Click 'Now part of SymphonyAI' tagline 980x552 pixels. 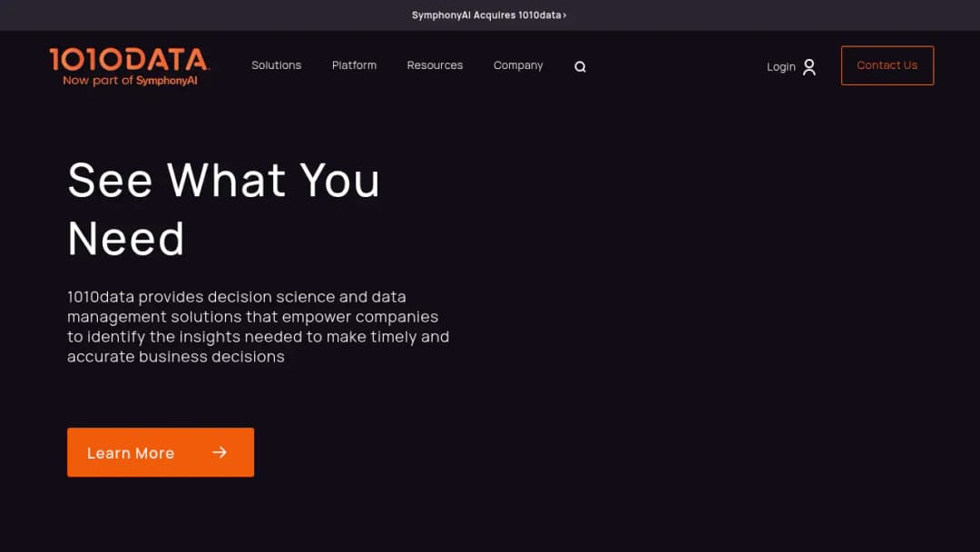[x=130, y=81]
